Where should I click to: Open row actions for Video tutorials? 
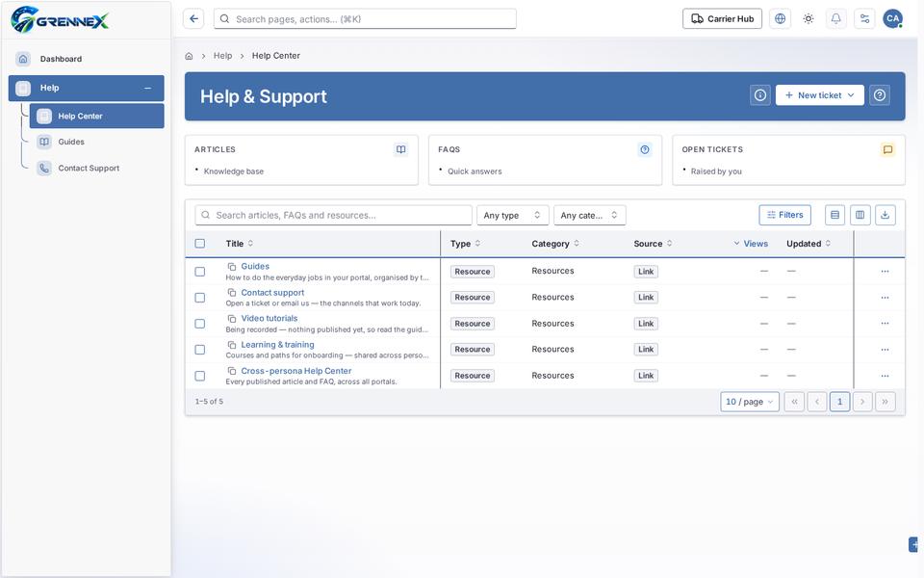pos(885,324)
